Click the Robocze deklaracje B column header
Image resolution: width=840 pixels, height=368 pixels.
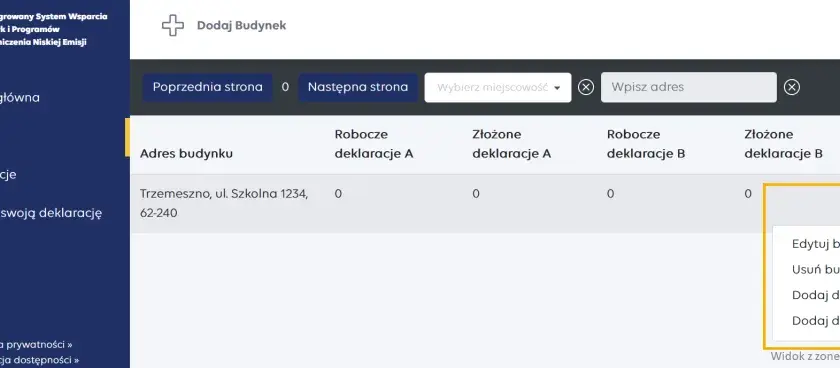646,144
